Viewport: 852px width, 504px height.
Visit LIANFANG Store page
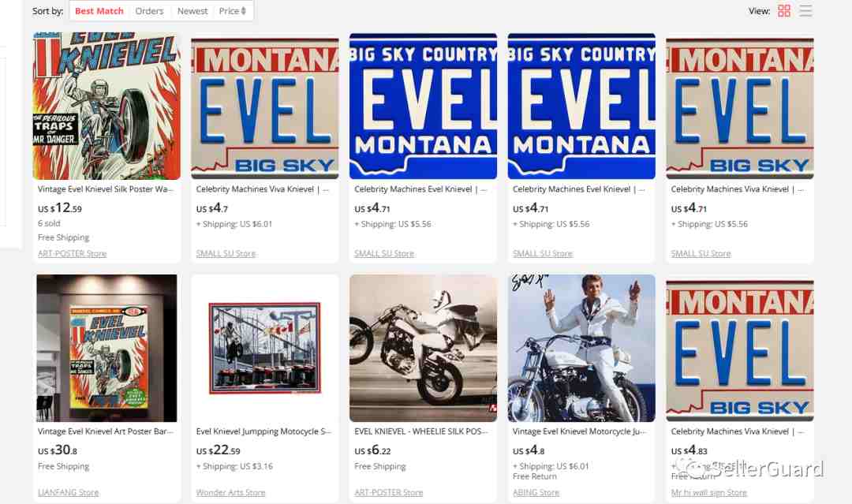click(69, 493)
